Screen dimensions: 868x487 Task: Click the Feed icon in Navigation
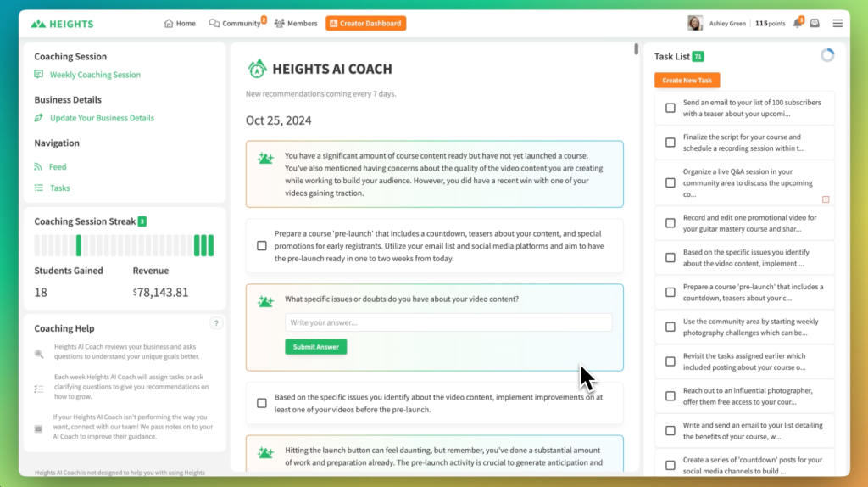coord(38,167)
